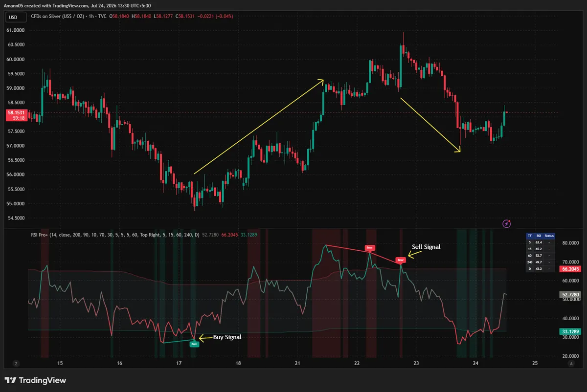587x392 pixels.
Task: Click price axis label 59.0000
Action: point(15,88)
